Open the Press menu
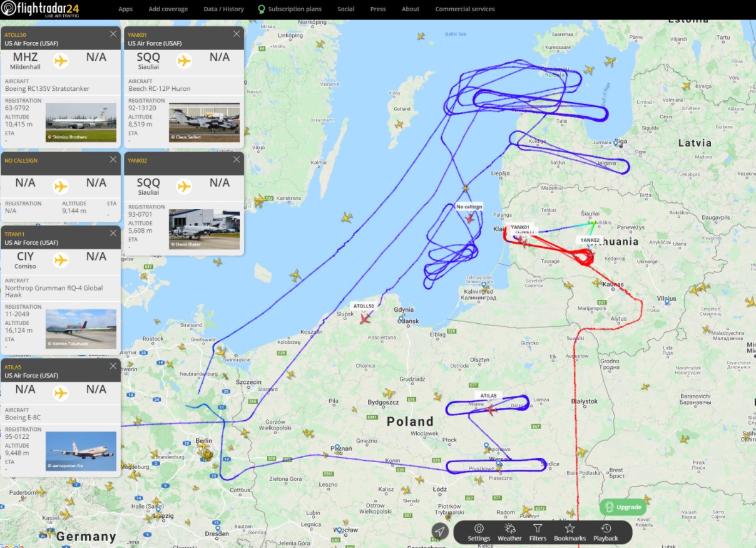 [378, 9]
